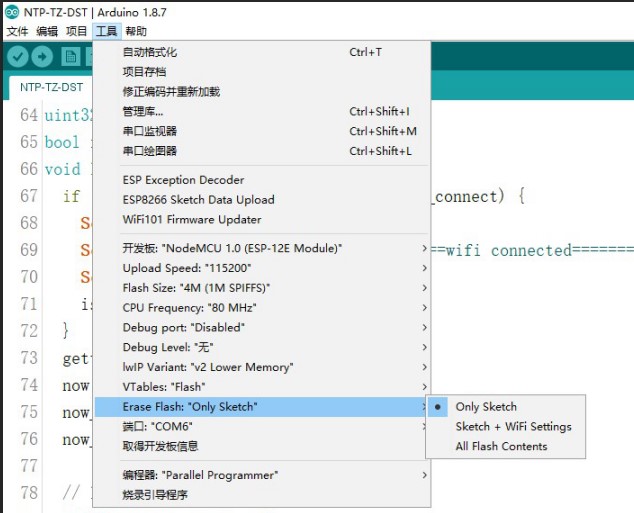Expand the CPU Frequency 80 MHz submenu
The height and width of the screenshot is (513, 634).
[262, 308]
